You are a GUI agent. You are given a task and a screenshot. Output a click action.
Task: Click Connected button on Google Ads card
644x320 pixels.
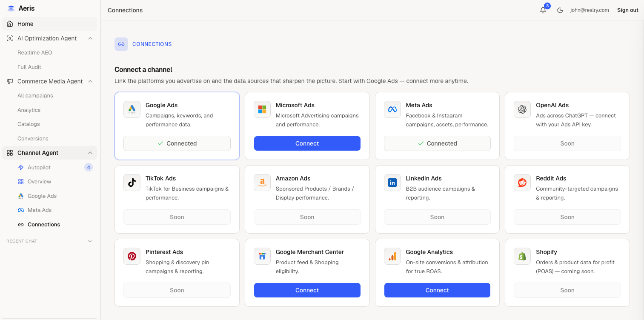[x=177, y=143]
